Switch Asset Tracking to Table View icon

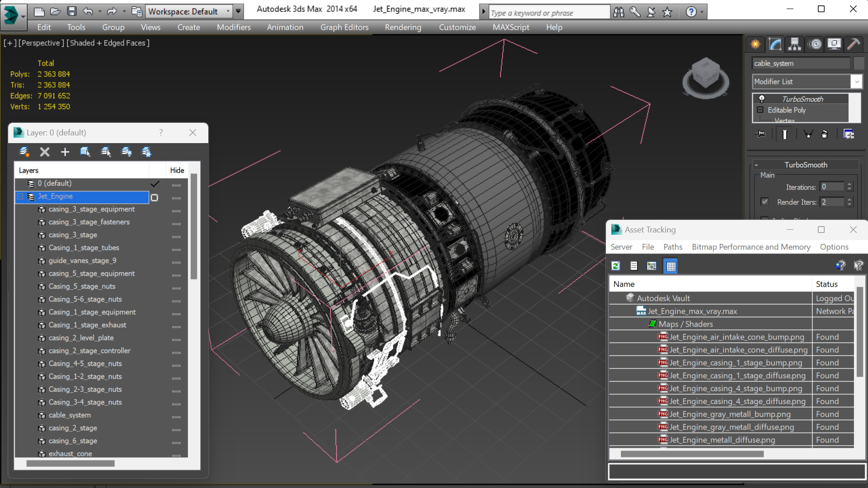click(x=671, y=266)
